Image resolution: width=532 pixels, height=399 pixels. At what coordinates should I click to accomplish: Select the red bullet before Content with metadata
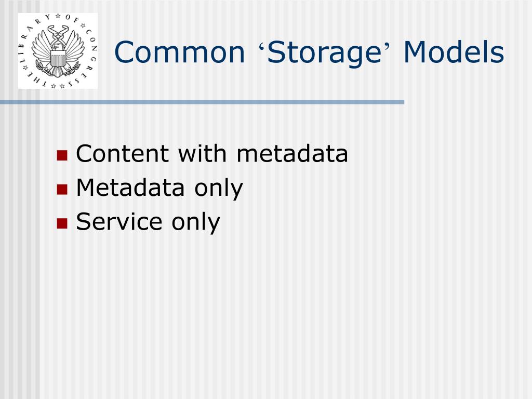coord(62,155)
